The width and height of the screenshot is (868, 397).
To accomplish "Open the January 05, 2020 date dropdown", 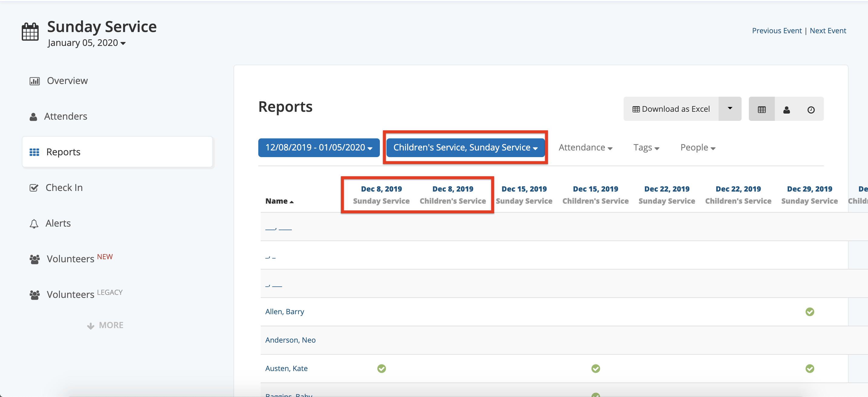I will 86,43.
